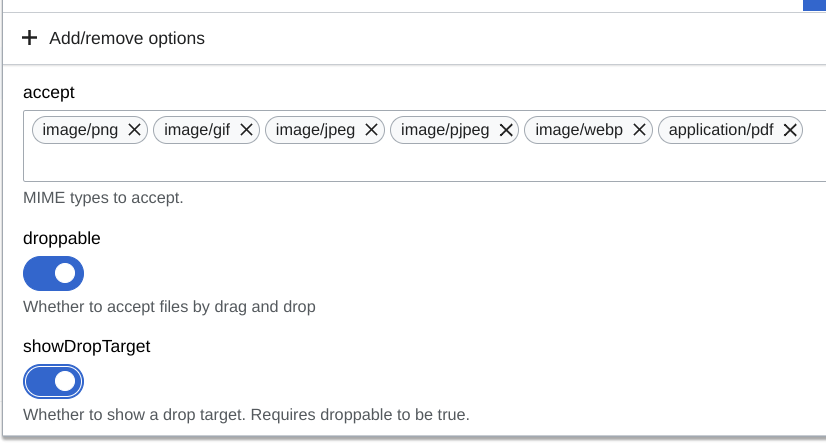Click the droppable field label

[62, 238]
